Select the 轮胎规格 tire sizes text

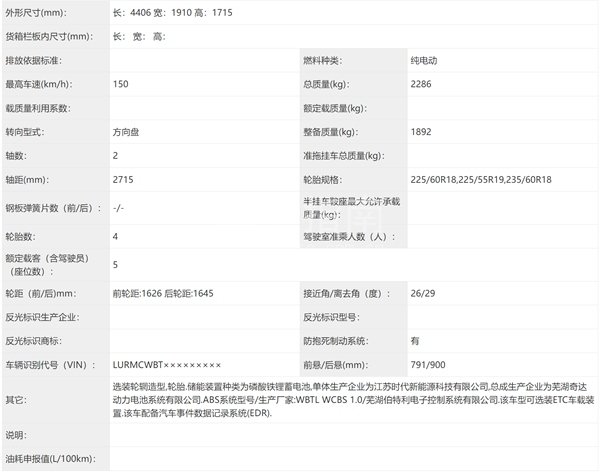coord(479,180)
